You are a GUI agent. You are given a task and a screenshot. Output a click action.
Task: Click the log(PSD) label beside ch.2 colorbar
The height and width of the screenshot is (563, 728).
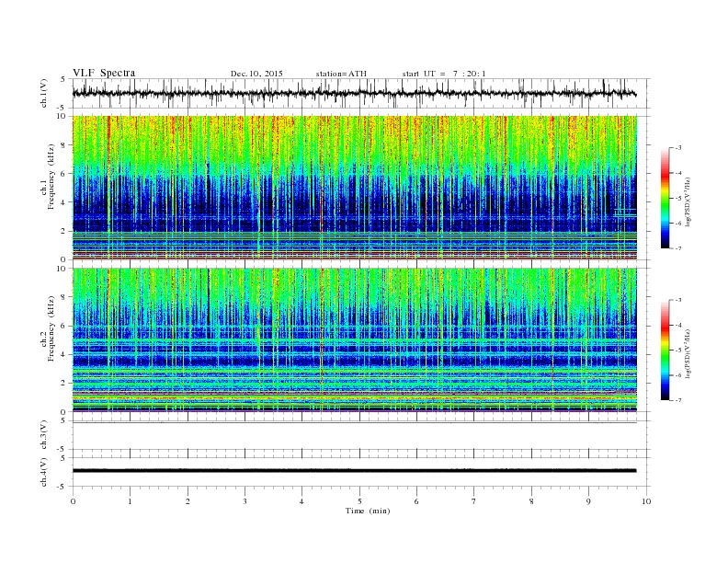[688, 353]
